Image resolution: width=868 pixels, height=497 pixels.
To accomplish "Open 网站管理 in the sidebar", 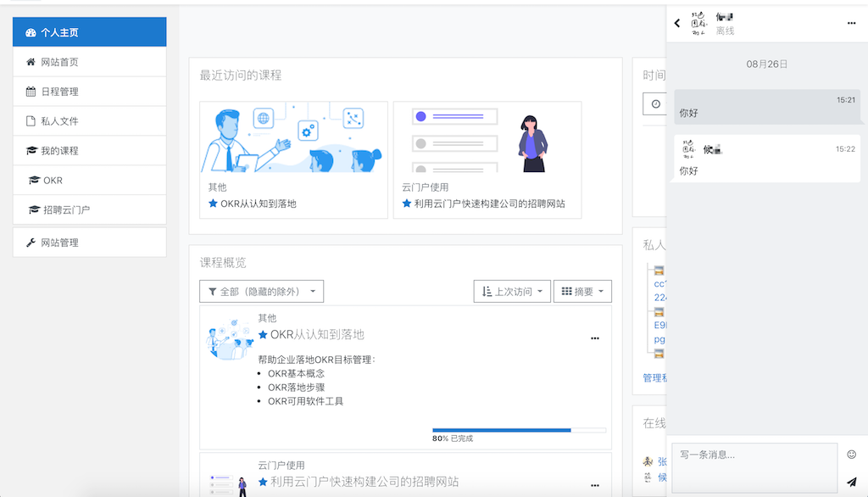I will click(89, 242).
